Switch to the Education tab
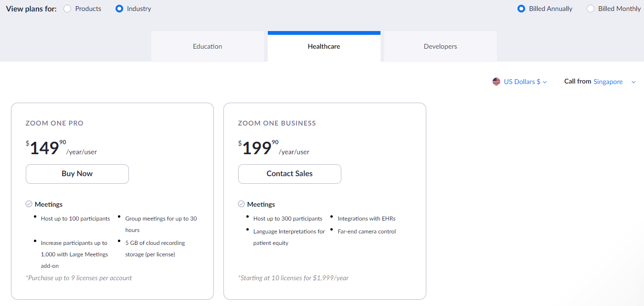The image size is (644, 306). [x=208, y=46]
